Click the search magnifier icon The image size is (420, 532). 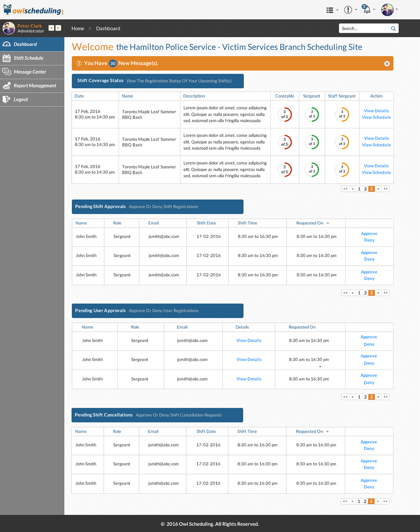393,28
